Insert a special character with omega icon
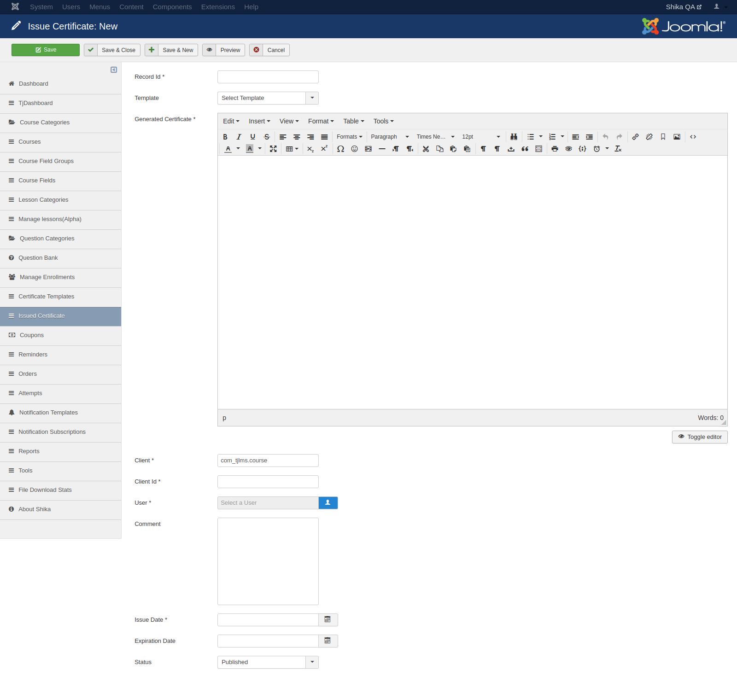The height and width of the screenshot is (700, 737). (340, 149)
